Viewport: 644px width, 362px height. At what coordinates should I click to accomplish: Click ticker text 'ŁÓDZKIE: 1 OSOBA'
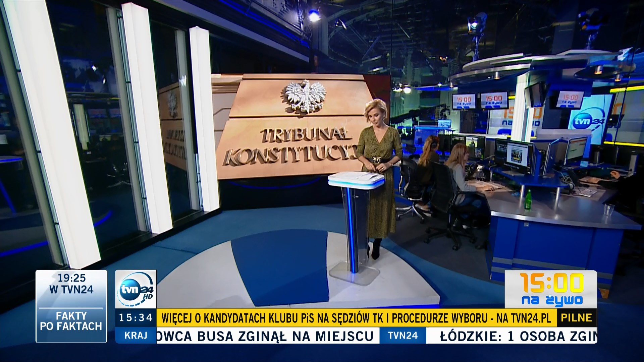502,336
